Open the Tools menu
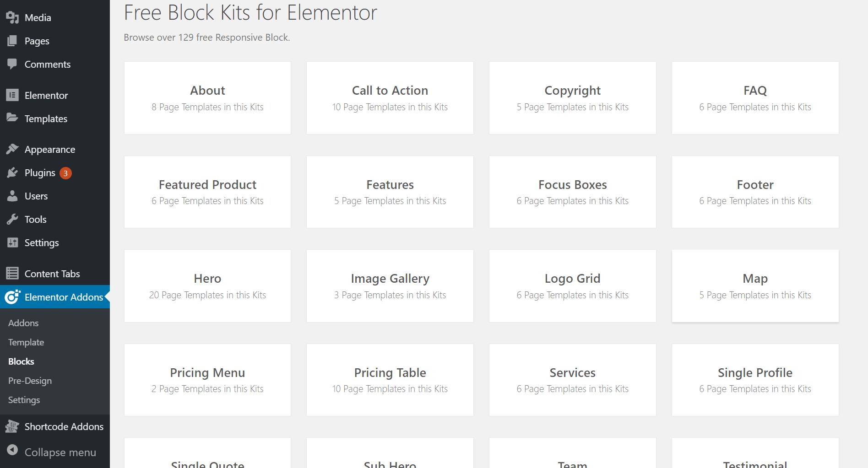The height and width of the screenshot is (468, 868). [55, 219]
